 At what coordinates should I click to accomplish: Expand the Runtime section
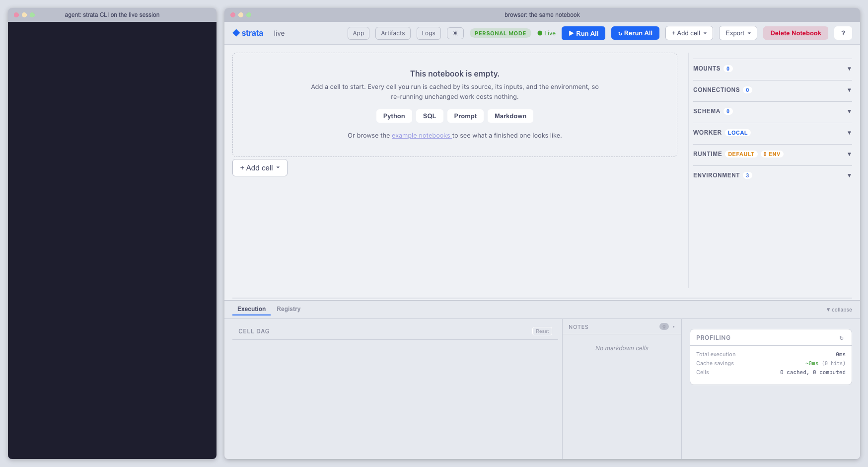pyautogui.click(x=773, y=154)
